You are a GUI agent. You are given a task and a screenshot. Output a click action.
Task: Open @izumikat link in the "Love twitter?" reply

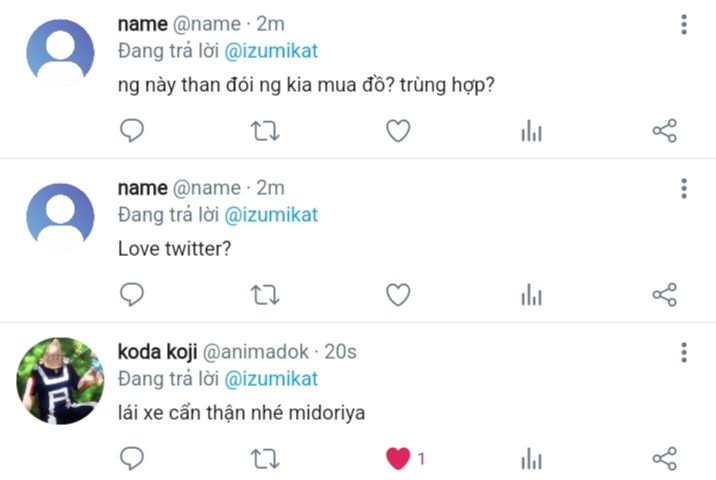click(x=271, y=215)
